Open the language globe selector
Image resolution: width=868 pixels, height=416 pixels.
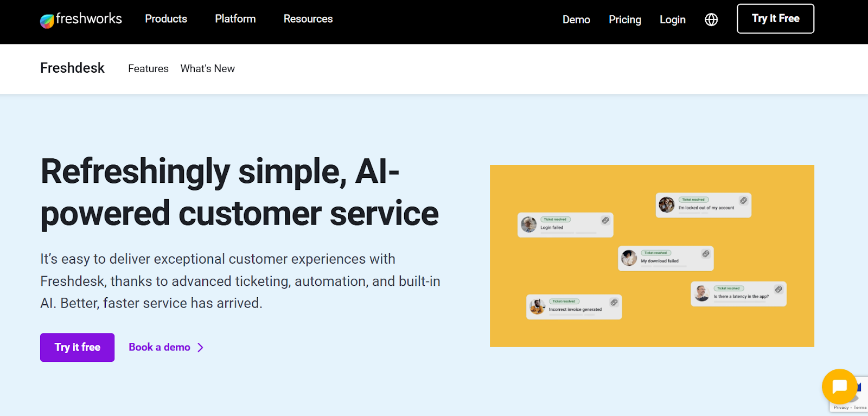tap(711, 20)
